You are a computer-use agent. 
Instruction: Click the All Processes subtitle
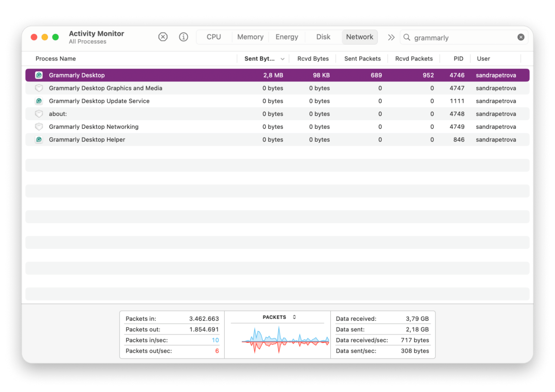coord(88,42)
